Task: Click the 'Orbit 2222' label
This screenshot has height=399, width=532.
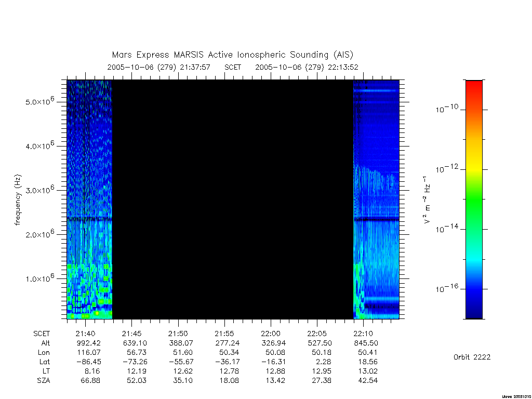Action: click(472, 357)
